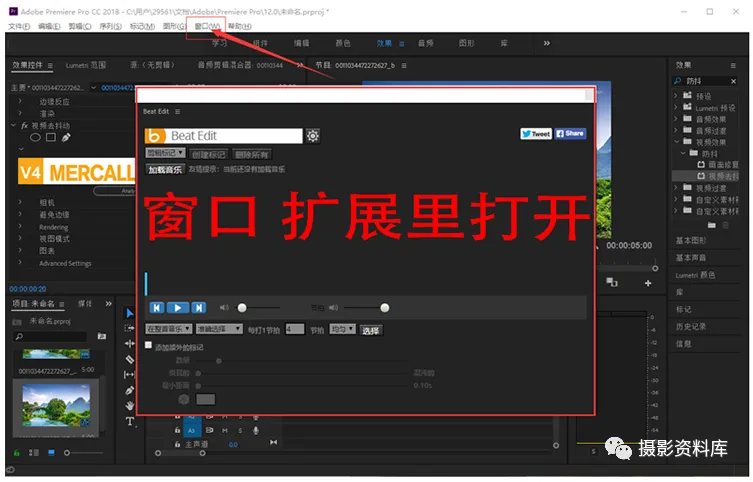The image size is (753, 482).
Task: Open the 文件(F) menu
Action: tap(19, 26)
